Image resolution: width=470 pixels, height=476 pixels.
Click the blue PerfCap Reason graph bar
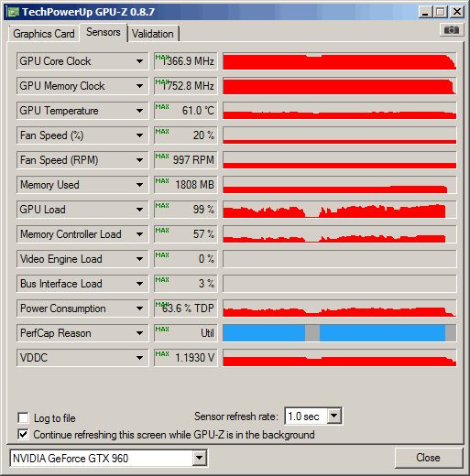point(340,333)
